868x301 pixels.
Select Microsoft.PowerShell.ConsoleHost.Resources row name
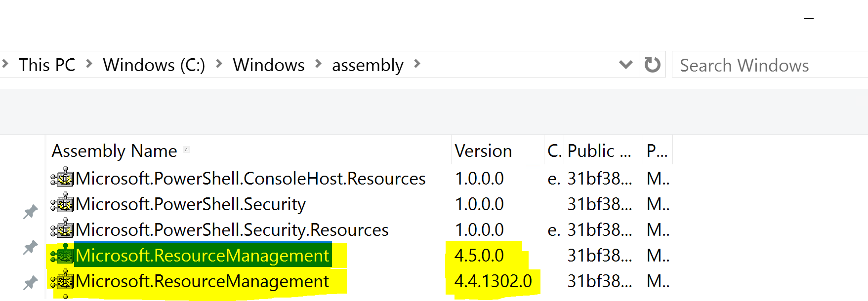pyautogui.click(x=250, y=178)
